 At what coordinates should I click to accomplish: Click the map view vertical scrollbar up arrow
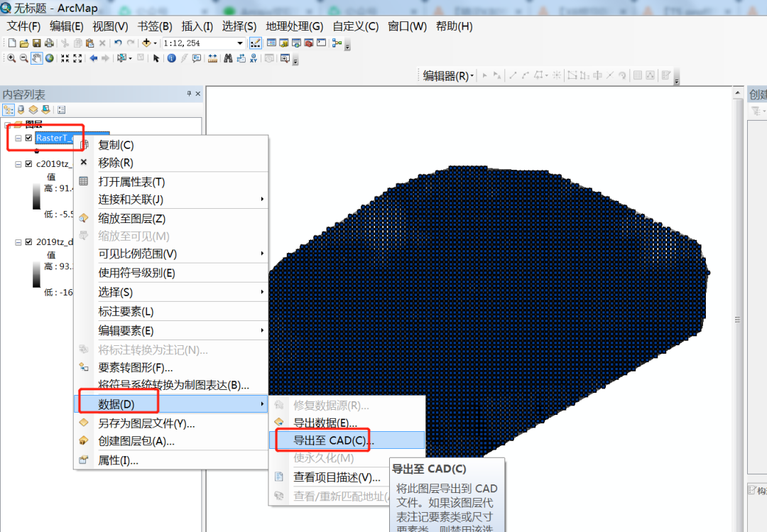(x=737, y=92)
